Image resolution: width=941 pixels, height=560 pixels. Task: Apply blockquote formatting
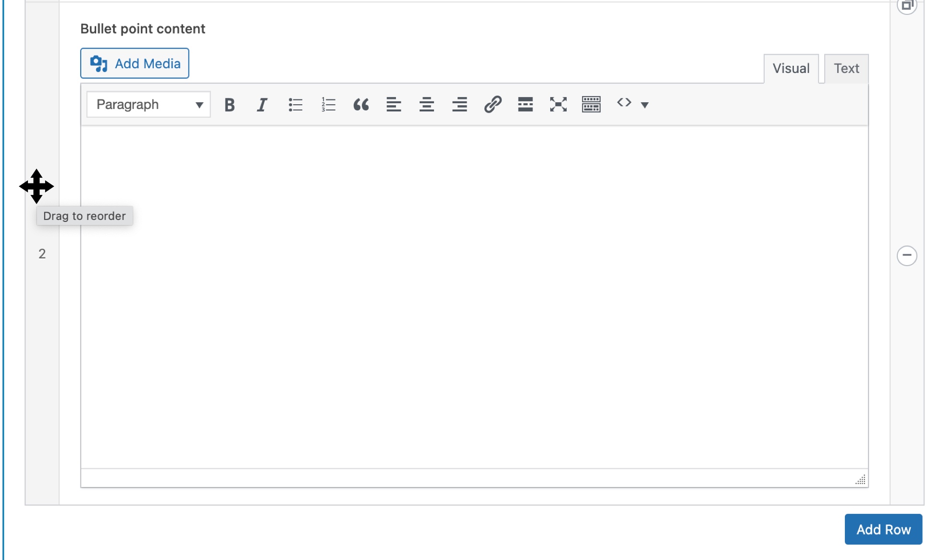[361, 104]
